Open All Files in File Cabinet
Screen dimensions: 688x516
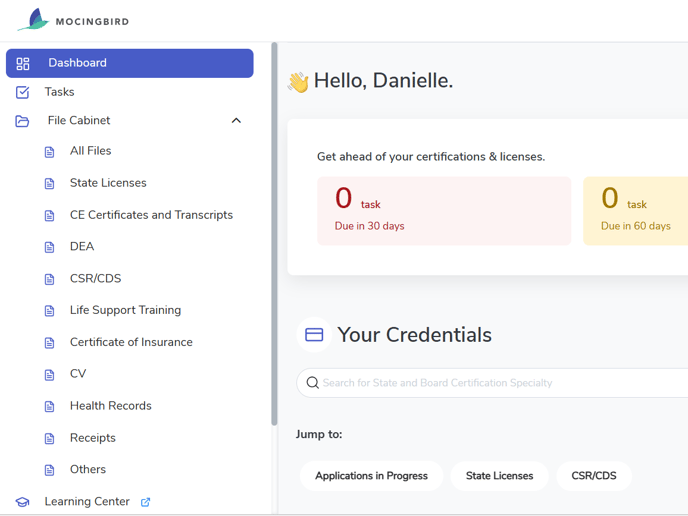tap(90, 151)
